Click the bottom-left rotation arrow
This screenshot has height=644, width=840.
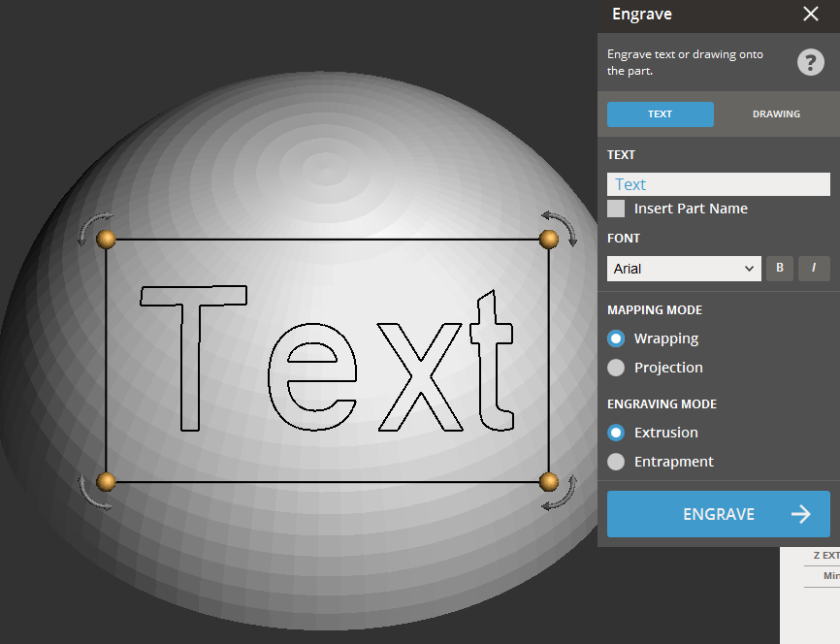click(x=90, y=495)
